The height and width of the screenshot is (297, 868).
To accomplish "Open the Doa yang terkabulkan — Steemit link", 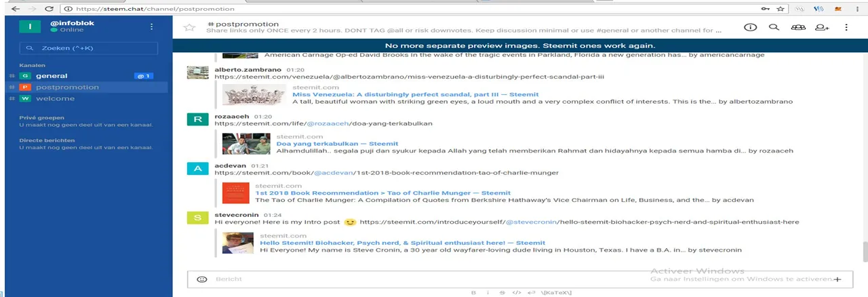I will click(337, 144).
